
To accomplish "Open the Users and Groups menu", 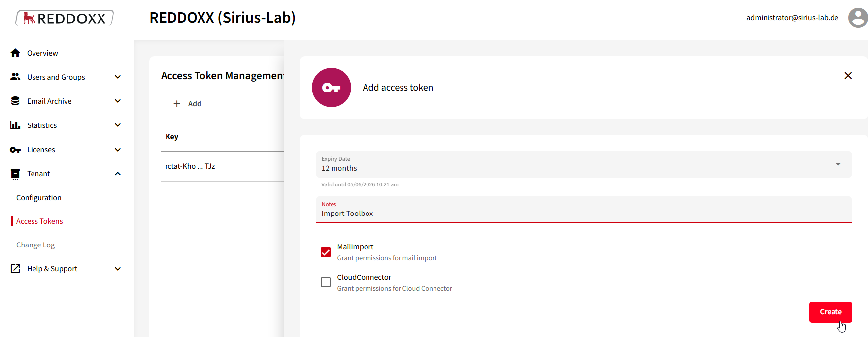I will [56, 77].
